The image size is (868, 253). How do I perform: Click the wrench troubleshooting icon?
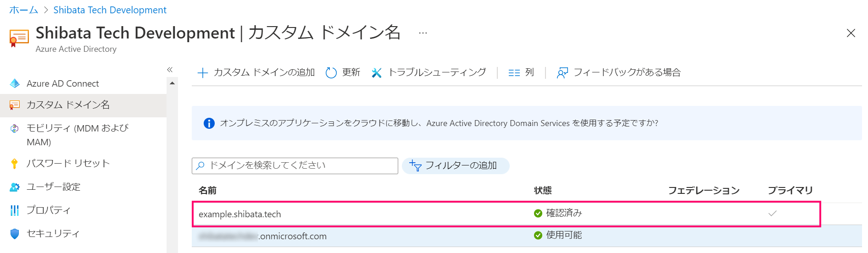tap(377, 72)
